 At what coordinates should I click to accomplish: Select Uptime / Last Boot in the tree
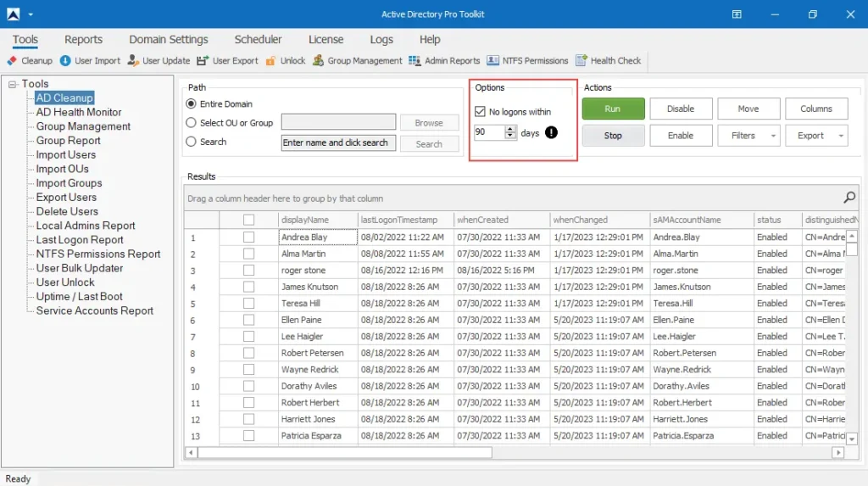79,297
